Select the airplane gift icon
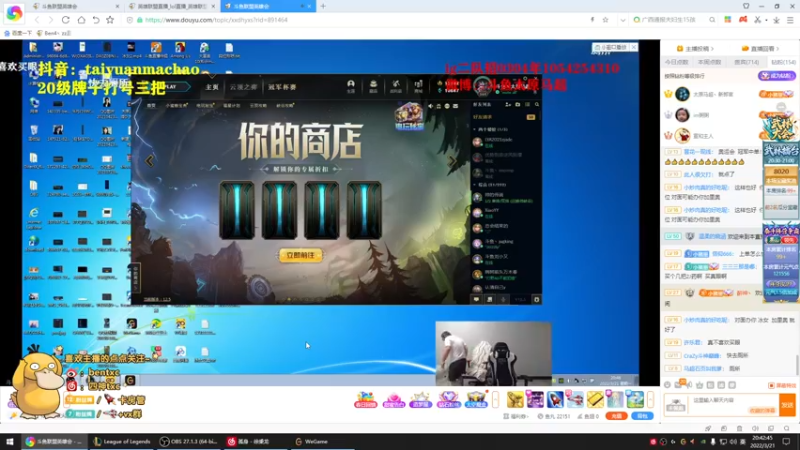Image resolution: width=800 pixels, height=450 pixels. click(575, 399)
